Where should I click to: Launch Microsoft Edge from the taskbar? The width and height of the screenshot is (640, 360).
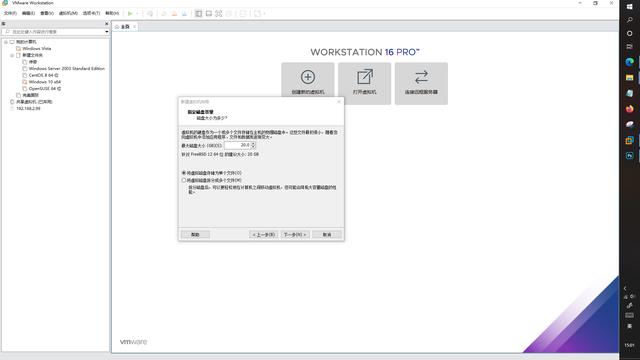(629, 62)
